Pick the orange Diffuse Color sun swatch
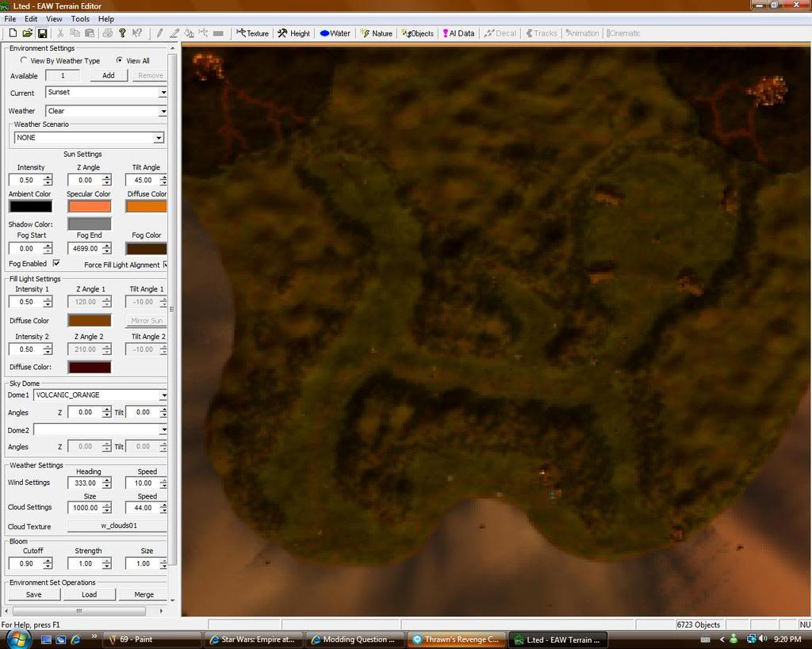812x649 pixels. point(147,206)
